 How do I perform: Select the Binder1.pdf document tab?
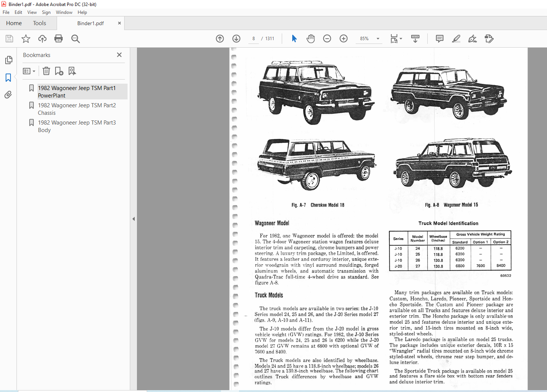click(90, 23)
